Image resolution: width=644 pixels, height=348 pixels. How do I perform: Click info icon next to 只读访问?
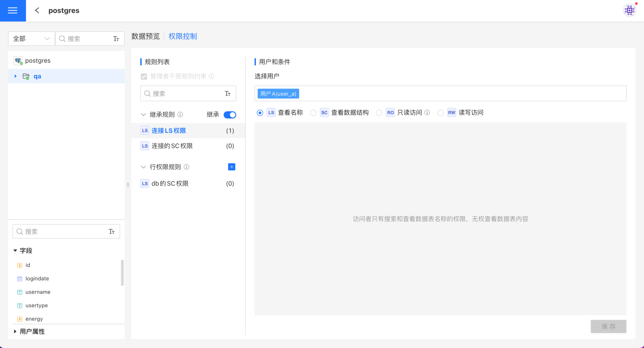[x=427, y=113]
